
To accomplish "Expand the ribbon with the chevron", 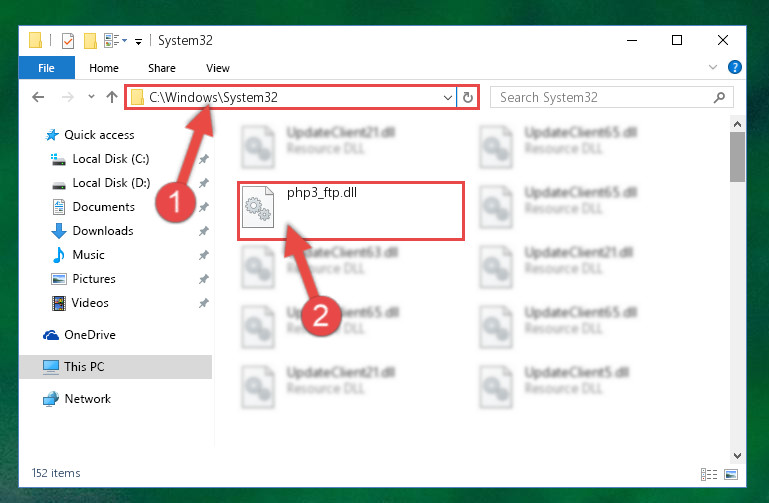I will [713, 67].
